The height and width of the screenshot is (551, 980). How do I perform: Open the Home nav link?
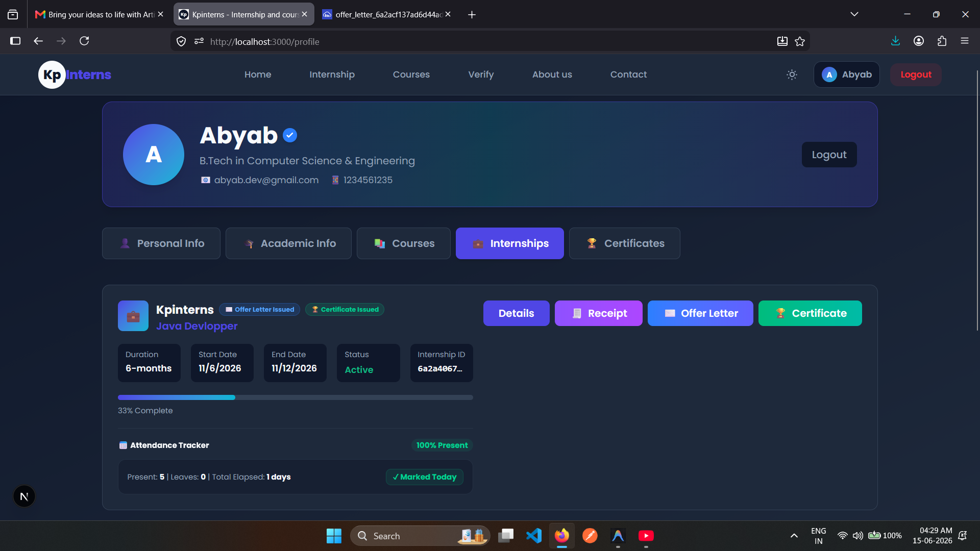pos(258,74)
